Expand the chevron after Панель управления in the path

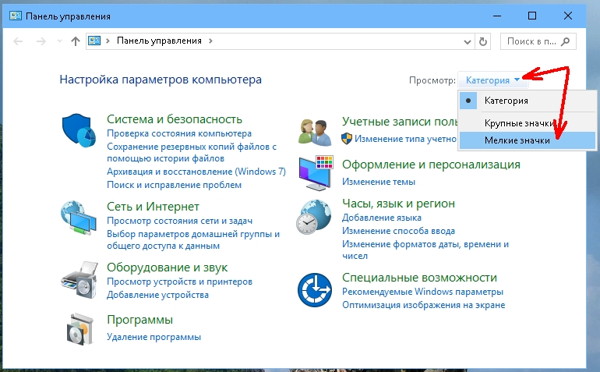210,41
